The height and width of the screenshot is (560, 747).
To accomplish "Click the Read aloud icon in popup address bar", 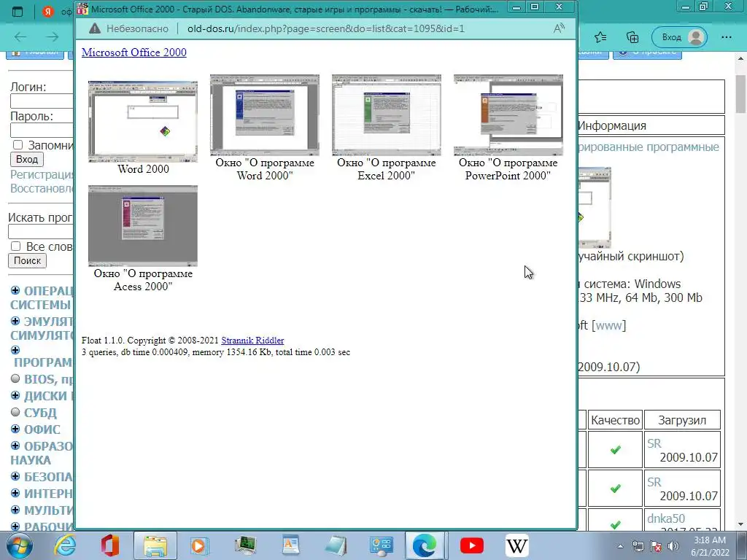I will (559, 28).
